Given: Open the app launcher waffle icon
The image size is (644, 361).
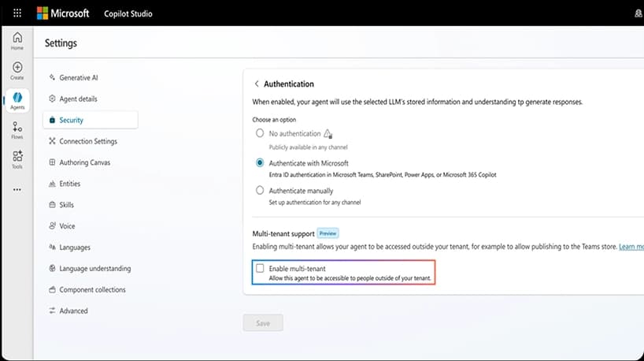Looking at the screenshot, I should tap(17, 13).
